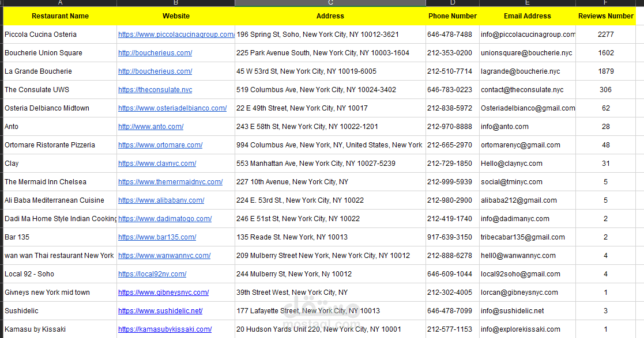Screen dimensions: 644x338
Task: Select email ortomarenyc@gmail.com
Action: point(528,145)
